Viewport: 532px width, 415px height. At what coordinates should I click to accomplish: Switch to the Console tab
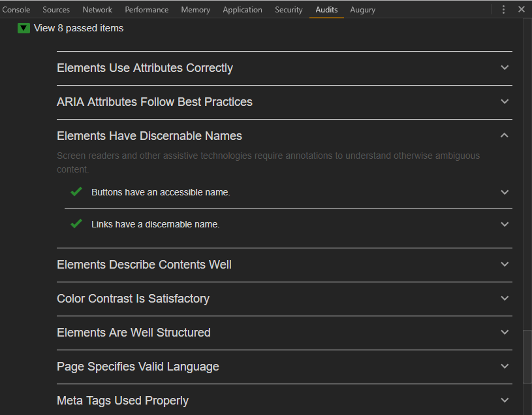[x=16, y=10]
